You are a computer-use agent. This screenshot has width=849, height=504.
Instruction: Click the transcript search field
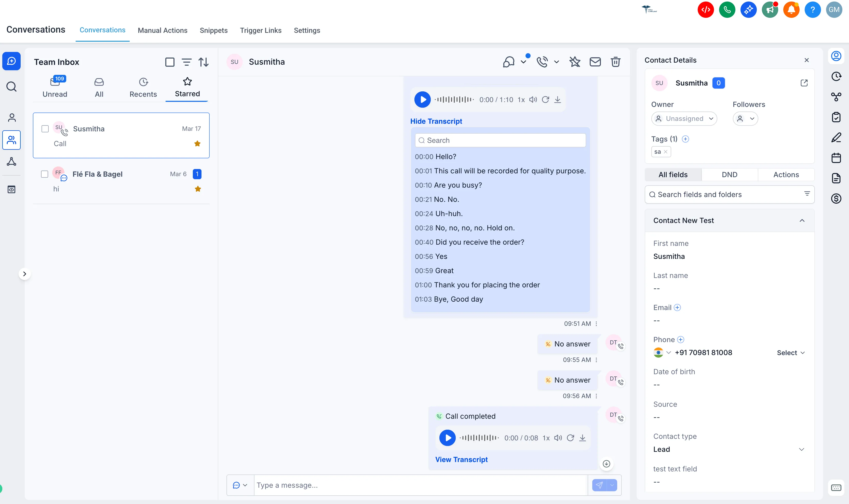point(500,140)
